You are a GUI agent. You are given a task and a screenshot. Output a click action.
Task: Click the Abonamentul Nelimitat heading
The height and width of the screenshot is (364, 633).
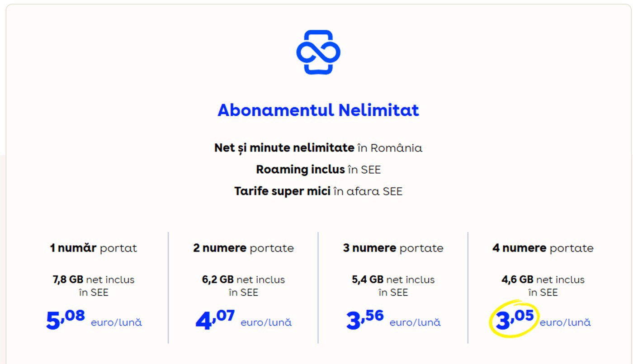pos(318,110)
